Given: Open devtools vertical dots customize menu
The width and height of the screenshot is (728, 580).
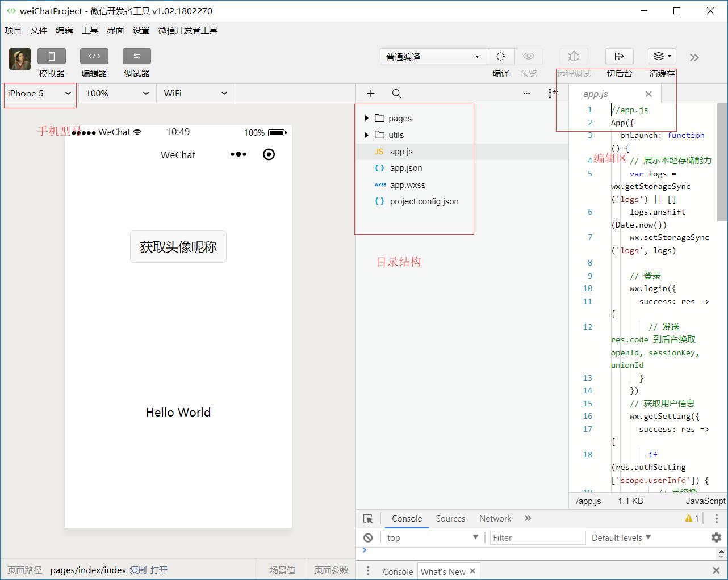Looking at the screenshot, I should [716, 518].
